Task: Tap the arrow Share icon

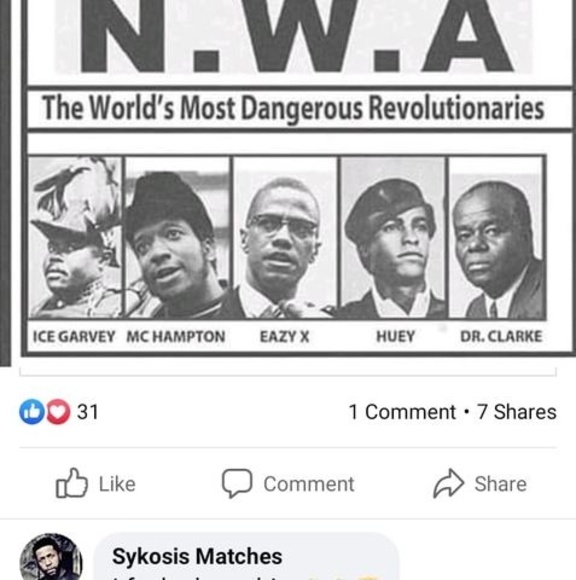Action: coord(448,483)
